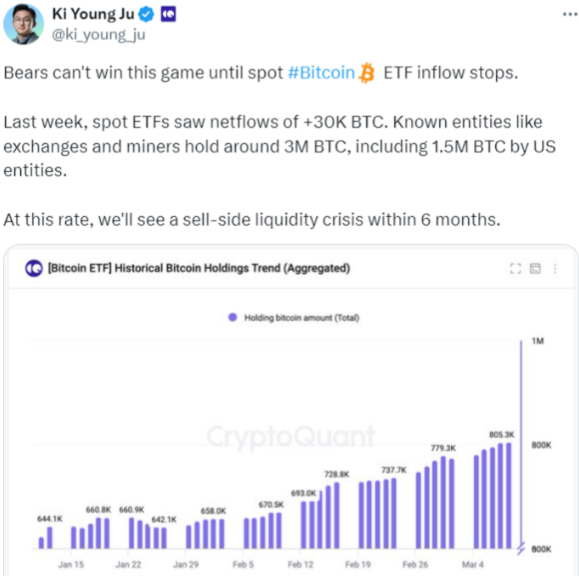
Task: Open Ki Young Ju's profile avatar
Action: pos(24,24)
